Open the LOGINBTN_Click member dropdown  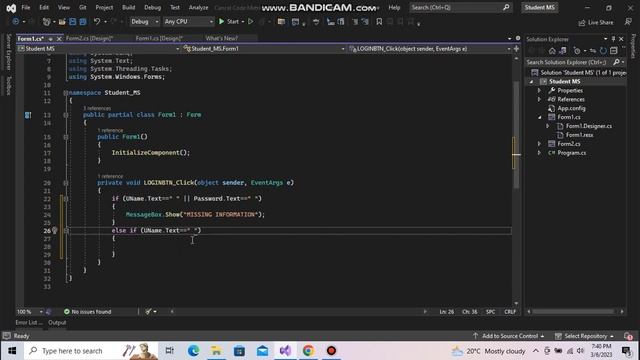tap(430, 49)
